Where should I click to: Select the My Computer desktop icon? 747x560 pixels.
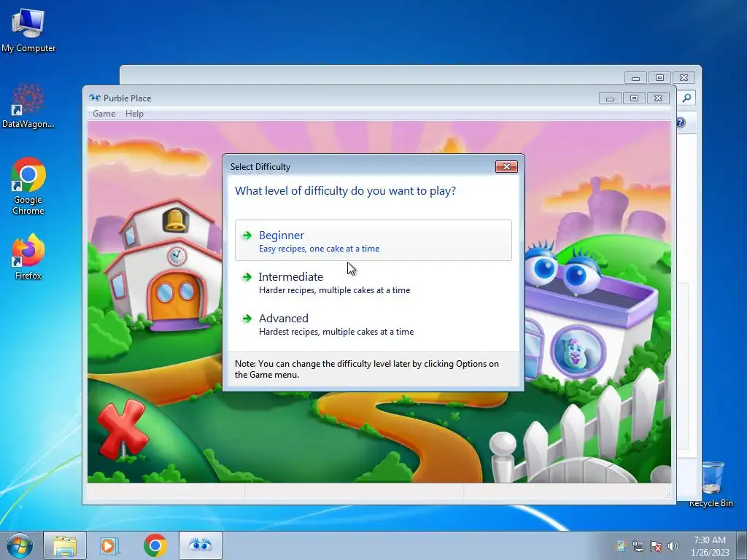tap(28, 31)
